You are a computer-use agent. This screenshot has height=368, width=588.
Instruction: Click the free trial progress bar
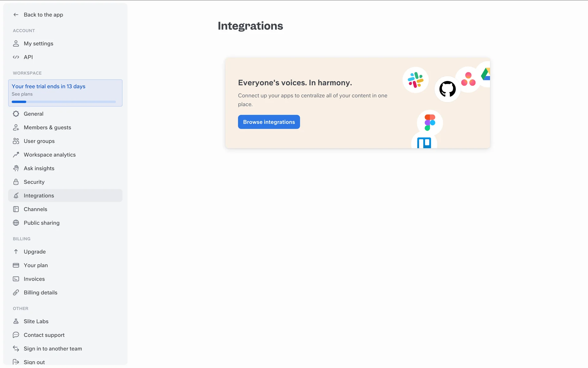pyautogui.click(x=64, y=102)
